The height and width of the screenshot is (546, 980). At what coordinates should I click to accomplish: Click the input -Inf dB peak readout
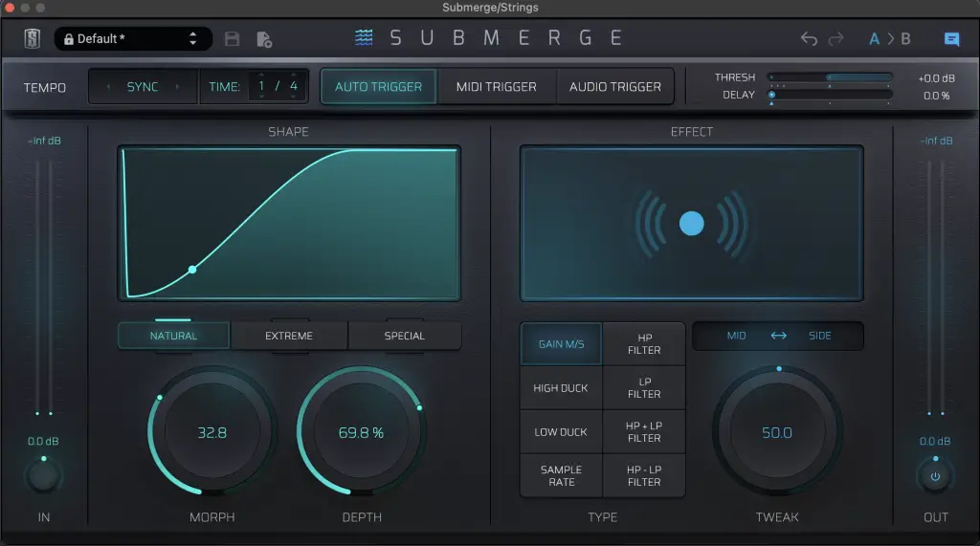44,141
